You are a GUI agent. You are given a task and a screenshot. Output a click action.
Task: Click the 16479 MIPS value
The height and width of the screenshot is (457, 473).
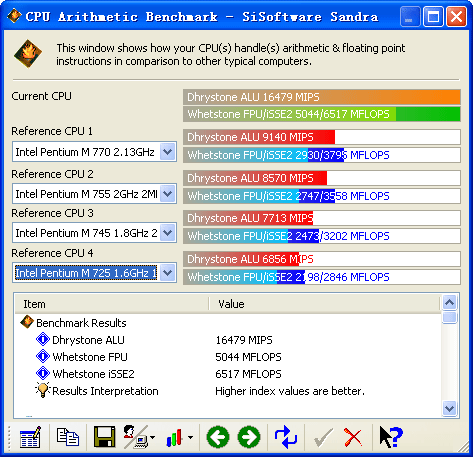click(x=244, y=340)
